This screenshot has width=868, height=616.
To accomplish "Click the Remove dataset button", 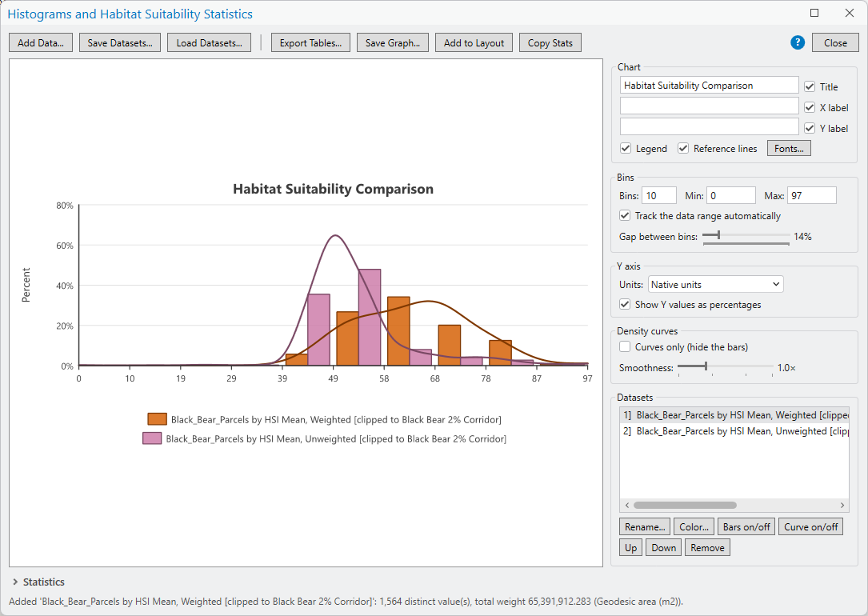I will click(x=707, y=548).
